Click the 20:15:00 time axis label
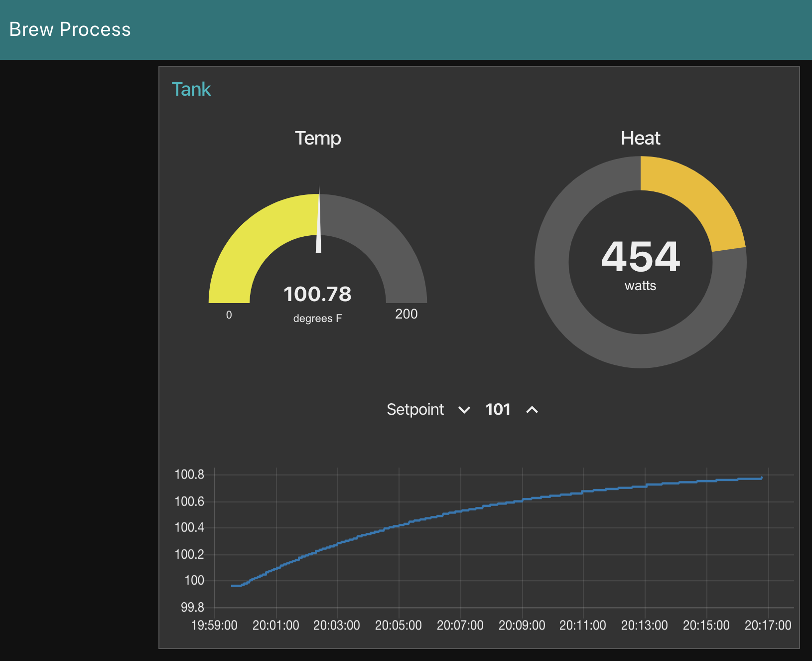Image resolution: width=812 pixels, height=661 pixels. pos(706,625)
